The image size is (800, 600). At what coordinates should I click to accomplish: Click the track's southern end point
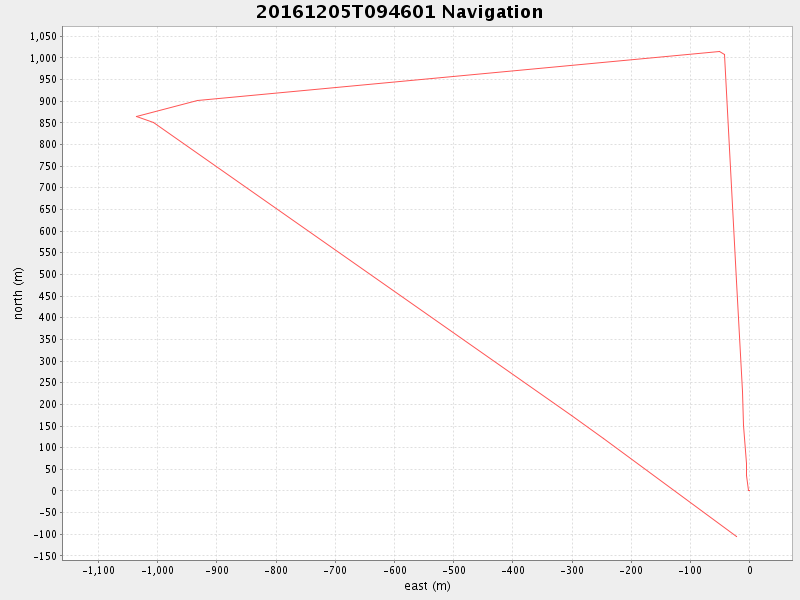click(737, 537)
